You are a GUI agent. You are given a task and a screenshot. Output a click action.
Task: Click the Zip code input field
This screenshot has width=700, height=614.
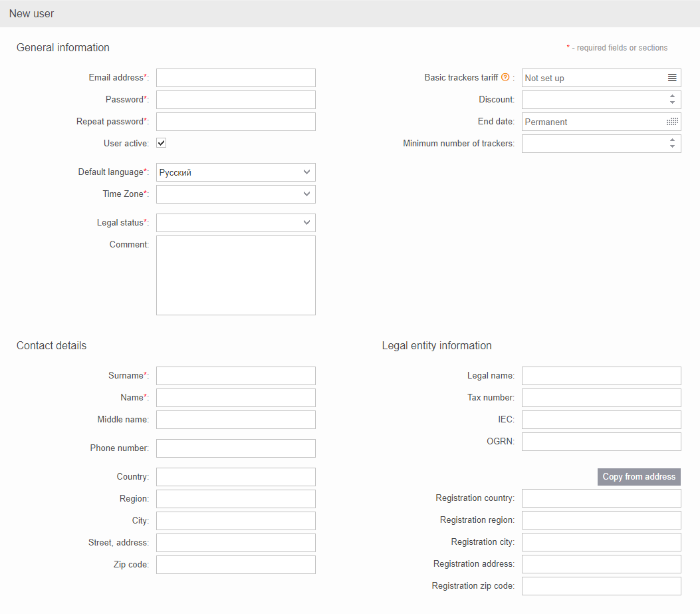[x=235, y=565]
